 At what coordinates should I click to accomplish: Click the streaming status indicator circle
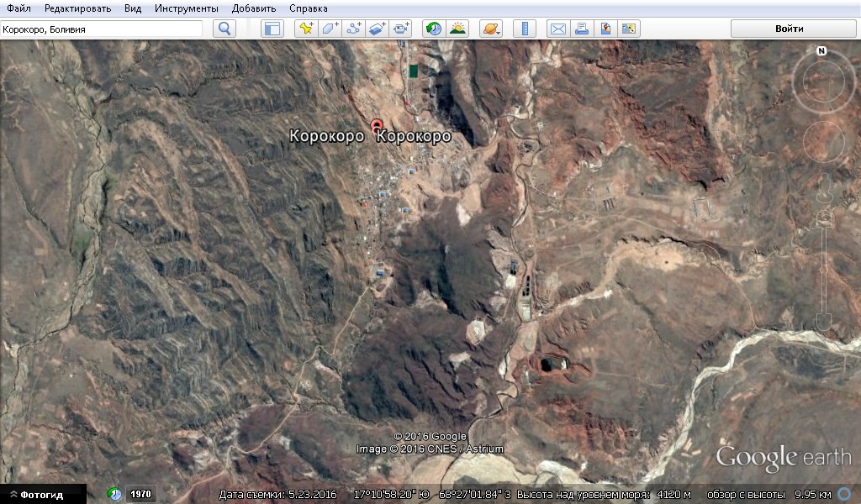pos(845,494)
